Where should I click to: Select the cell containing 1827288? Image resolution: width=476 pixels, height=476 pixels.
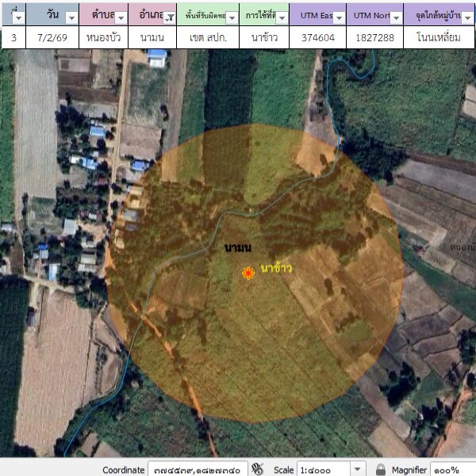point(374,37)
